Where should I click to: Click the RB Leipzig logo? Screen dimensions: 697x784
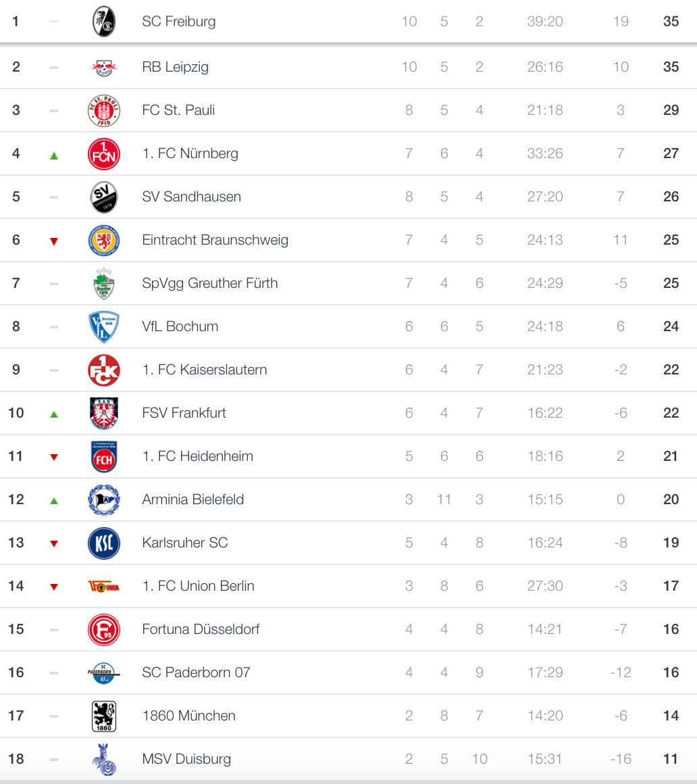[x=104, y=67]
